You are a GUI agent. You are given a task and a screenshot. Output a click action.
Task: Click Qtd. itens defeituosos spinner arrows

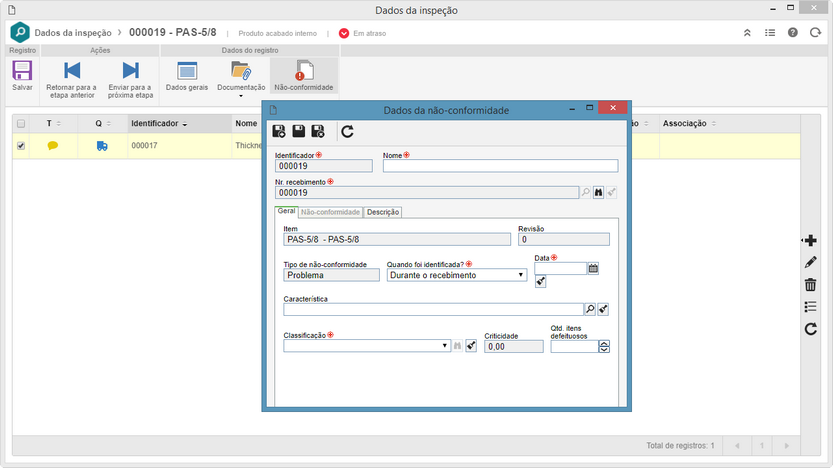604,346
